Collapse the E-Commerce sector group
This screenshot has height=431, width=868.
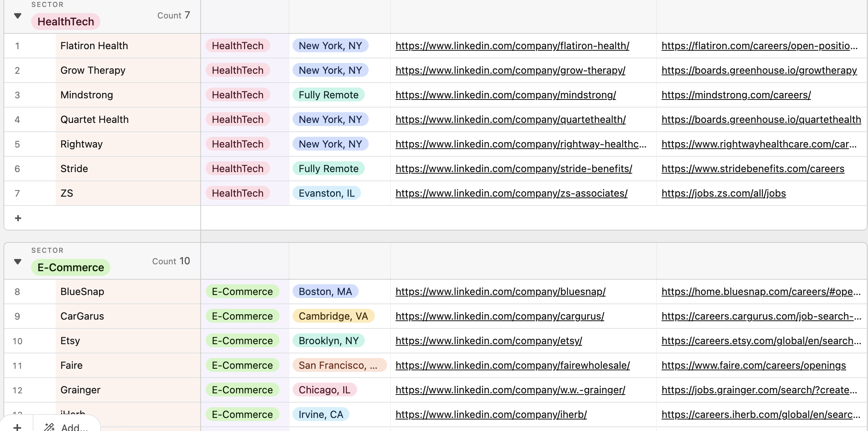[18, 262]
